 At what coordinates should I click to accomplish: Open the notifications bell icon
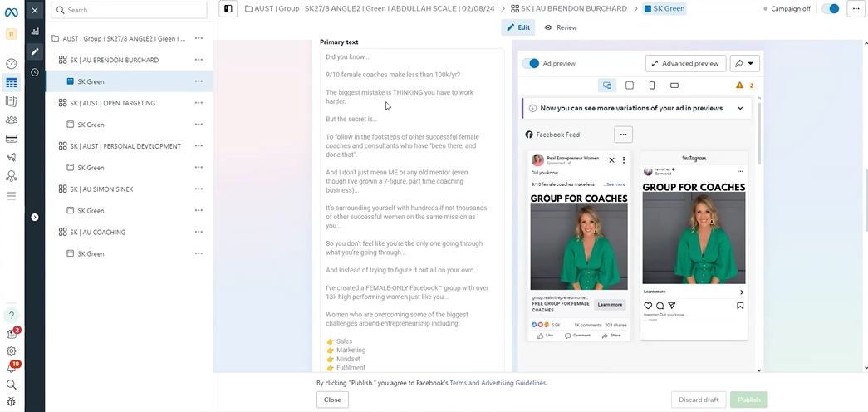point(12,367)
